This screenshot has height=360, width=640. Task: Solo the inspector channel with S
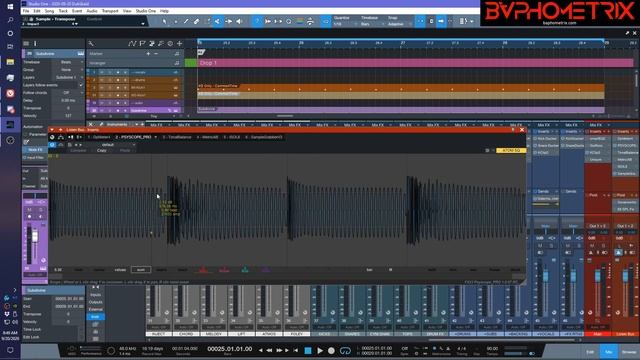click(x=40, y=209)
